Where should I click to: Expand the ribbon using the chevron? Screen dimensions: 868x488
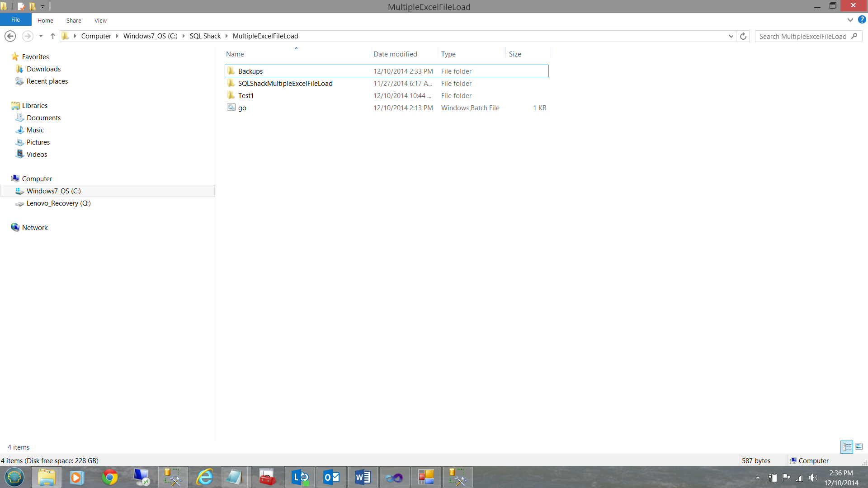pyautogui.click(x=850, y=20)
